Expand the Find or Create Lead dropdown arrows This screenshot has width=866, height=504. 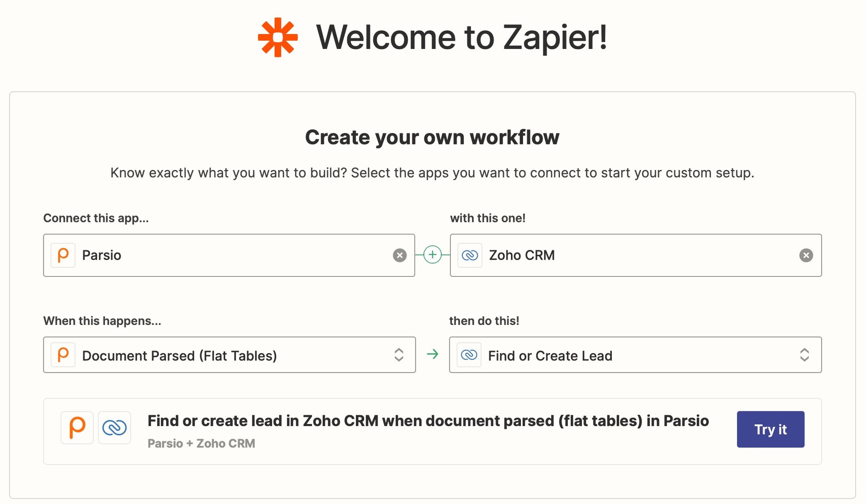[804, 355]
